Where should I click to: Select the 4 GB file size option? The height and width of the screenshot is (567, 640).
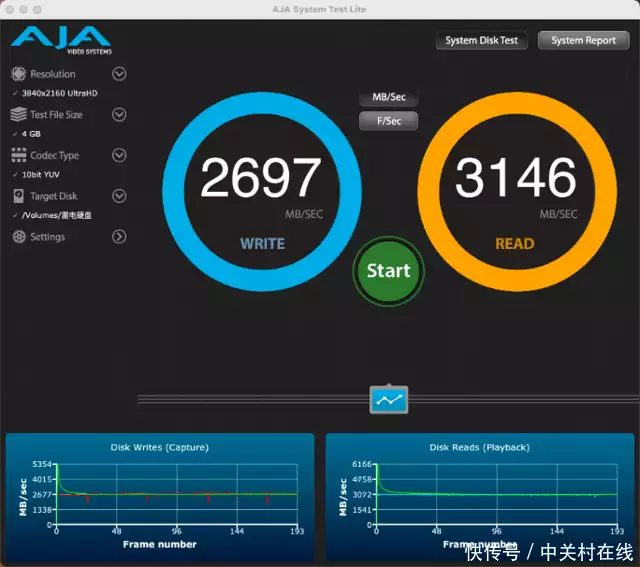point(31,134)
